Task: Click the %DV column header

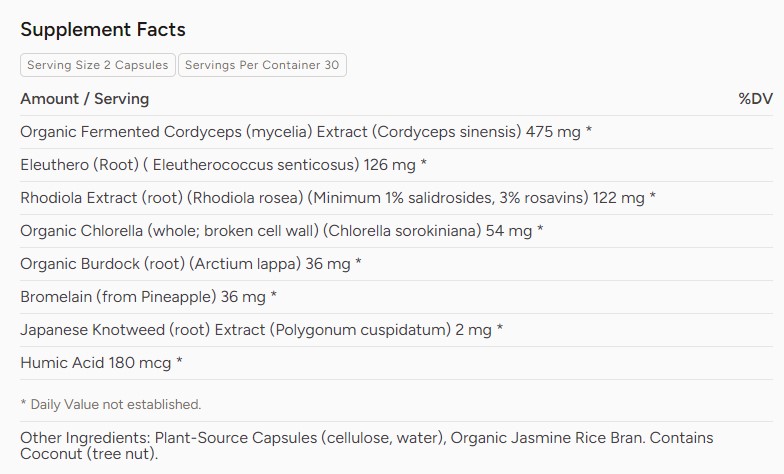Action: point(756,99)
